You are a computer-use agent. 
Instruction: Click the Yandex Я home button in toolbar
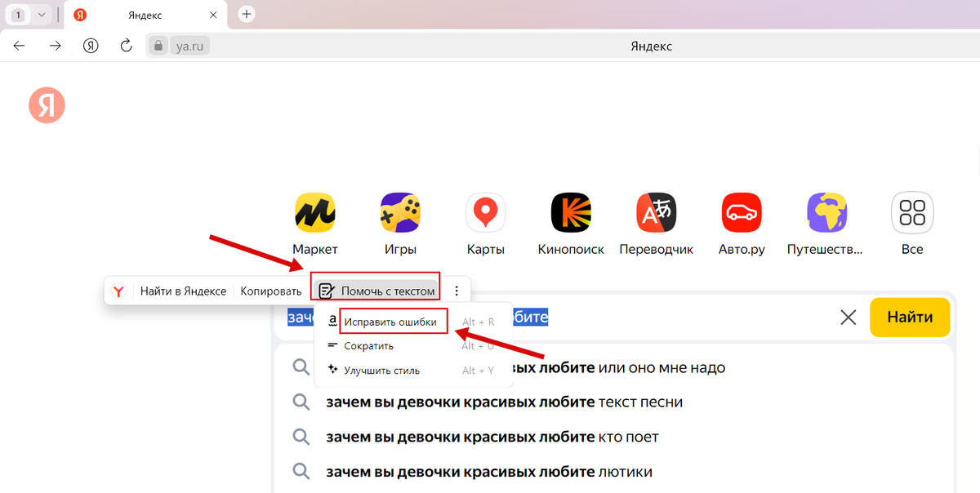tap(91, 46)
